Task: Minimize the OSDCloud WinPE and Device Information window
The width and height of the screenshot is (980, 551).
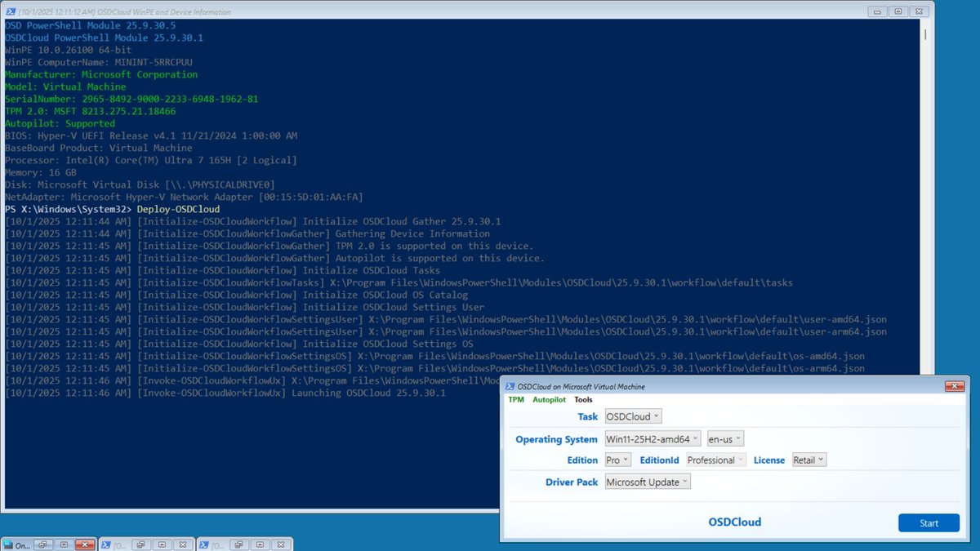Action: [x=876, y=11]
